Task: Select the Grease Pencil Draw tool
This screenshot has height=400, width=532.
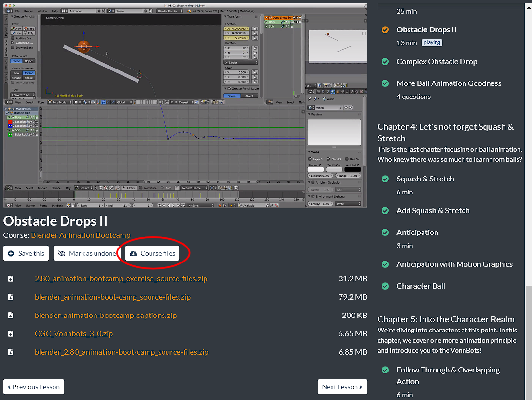Action: 16,28
